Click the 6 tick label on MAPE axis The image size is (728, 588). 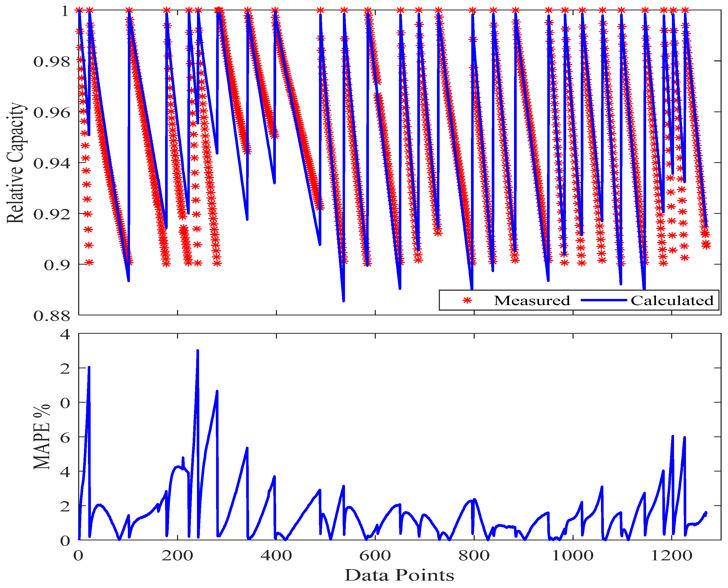65,438
